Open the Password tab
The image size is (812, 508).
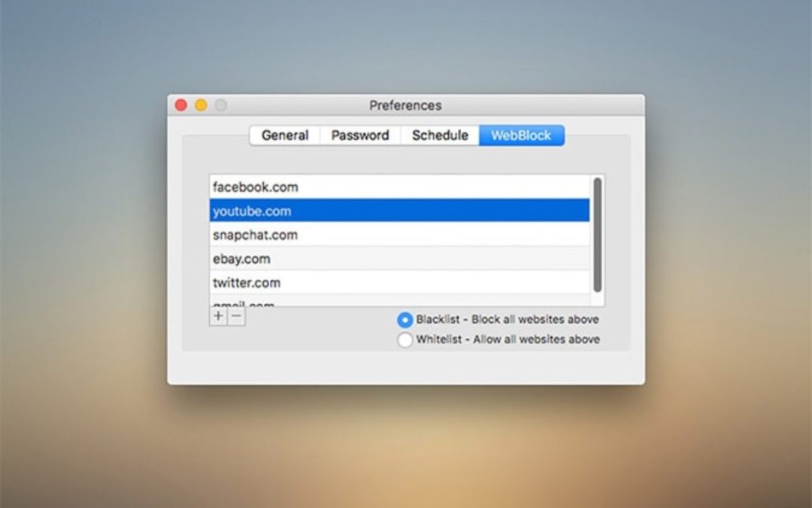[x=360, y=135]
